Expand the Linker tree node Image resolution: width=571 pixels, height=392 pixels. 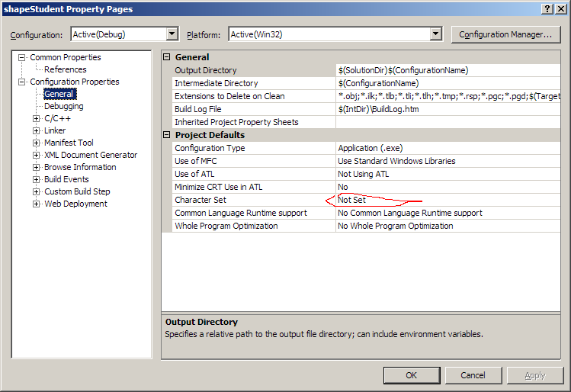click(x=36, y=130)
